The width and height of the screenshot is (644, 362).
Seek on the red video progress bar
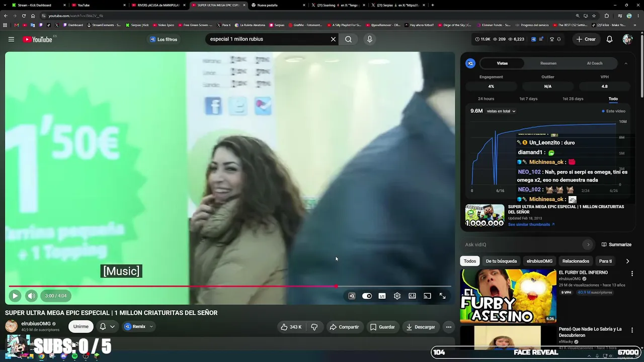point(229,287)
